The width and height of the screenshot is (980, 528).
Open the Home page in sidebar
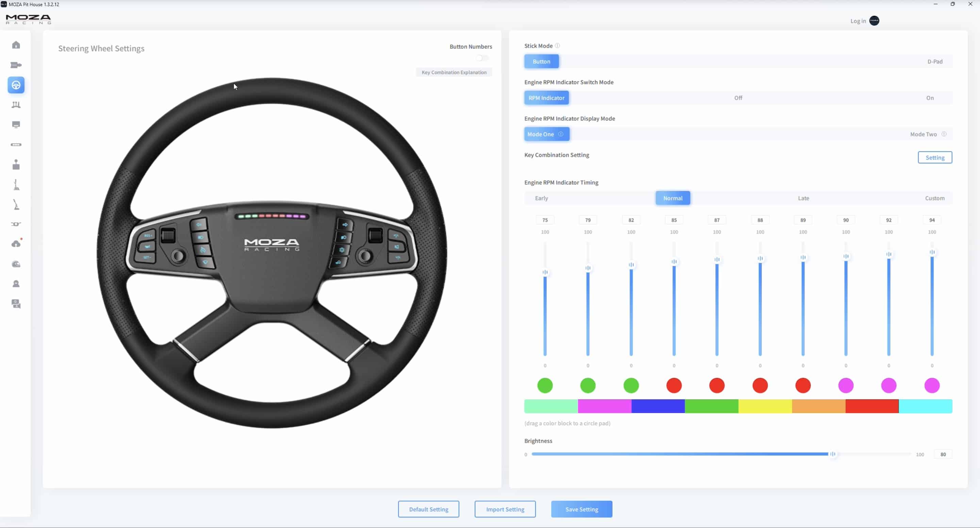pos(16,45)
